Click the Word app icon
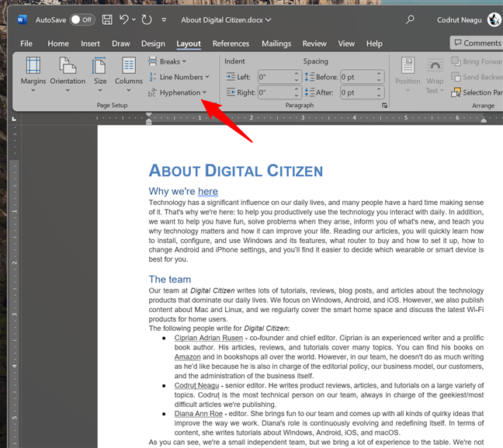503x448 pixels. coord(22,20)
